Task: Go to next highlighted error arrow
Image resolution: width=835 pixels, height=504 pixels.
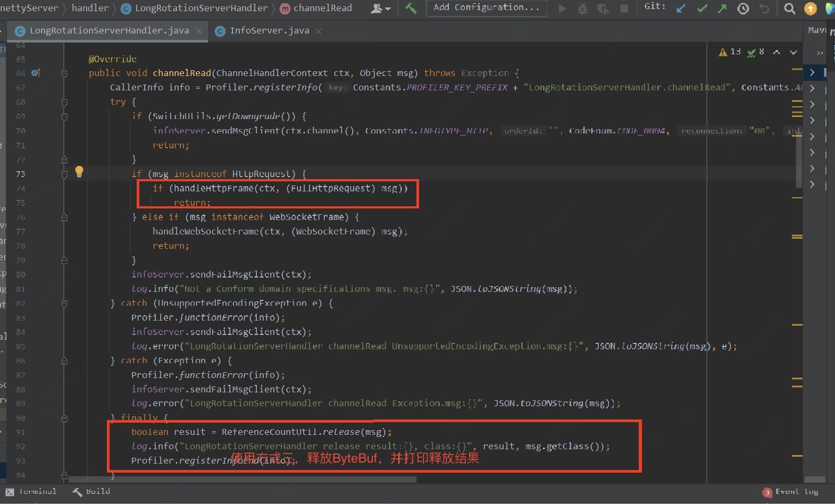Action: (794, 52)
